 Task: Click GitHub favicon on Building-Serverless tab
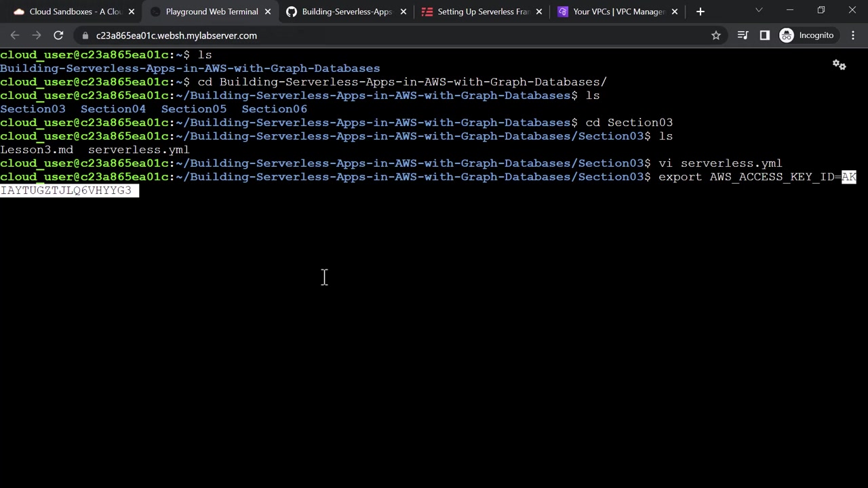coord(292,12)
